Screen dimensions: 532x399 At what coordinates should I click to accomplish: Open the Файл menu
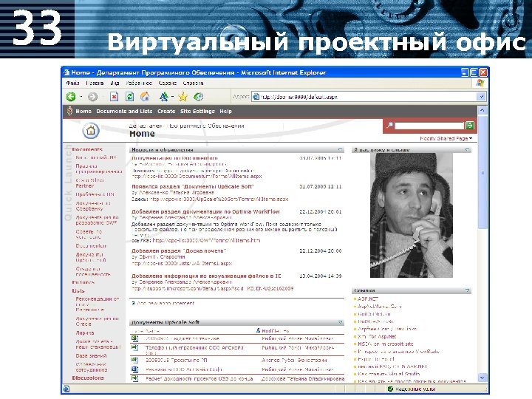72,83
